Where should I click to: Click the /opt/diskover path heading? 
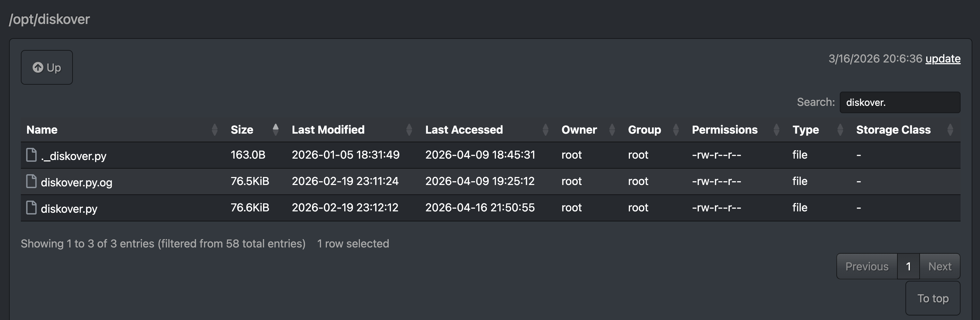(50, 19)
